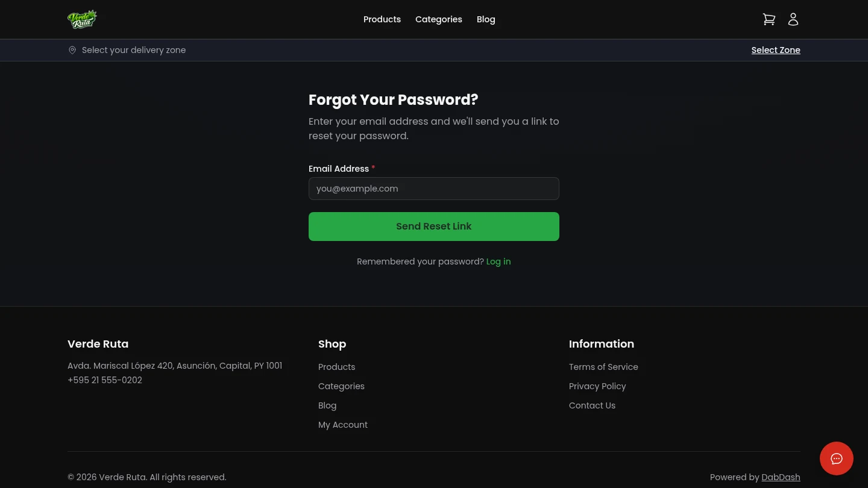
Task: Open Terms of Service
Action: (x=603, y=367)
